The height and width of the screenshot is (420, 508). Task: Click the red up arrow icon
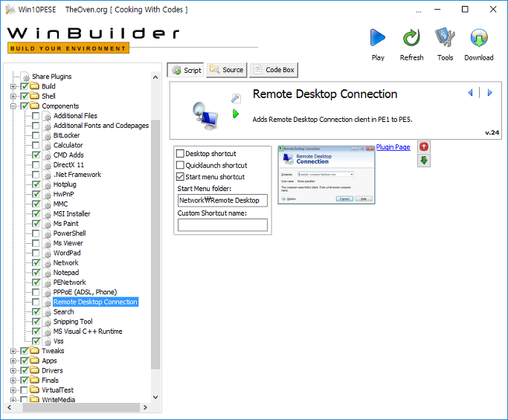click(x=424, y=147)
